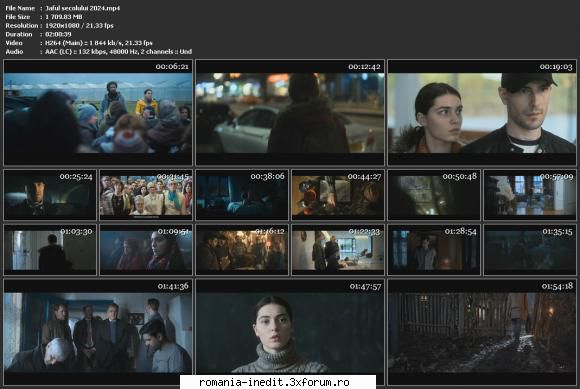The height and width of the screenshot is (389, 580).
Task: Click the file name 'Jaful secolului 2024.mp4'
Action: [82, 8]
